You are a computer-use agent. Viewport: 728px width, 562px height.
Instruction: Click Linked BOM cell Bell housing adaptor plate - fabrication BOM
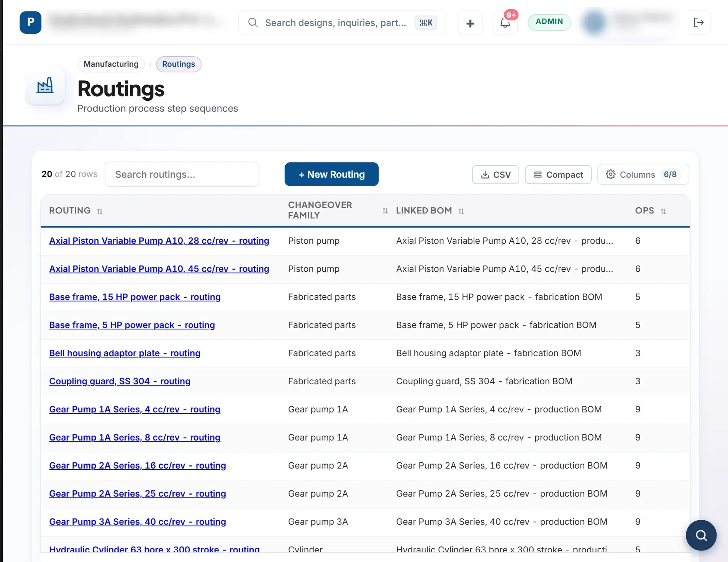tap(489, 353)
